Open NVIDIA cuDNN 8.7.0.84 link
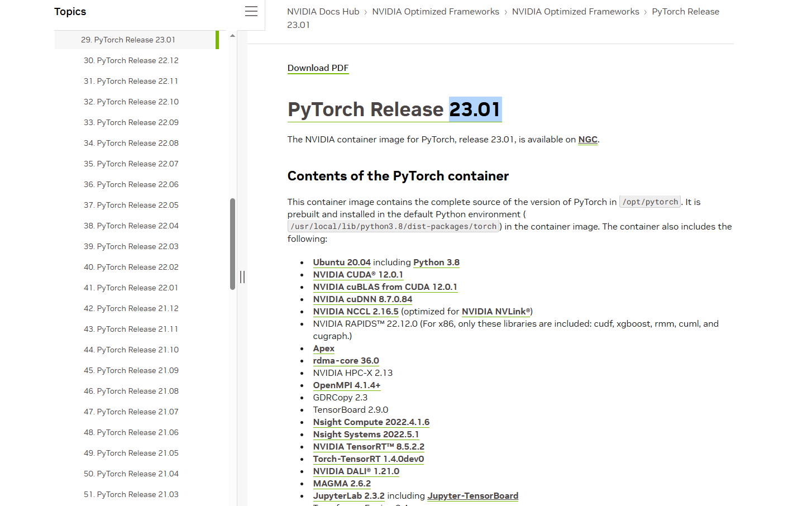 point(362,299)
